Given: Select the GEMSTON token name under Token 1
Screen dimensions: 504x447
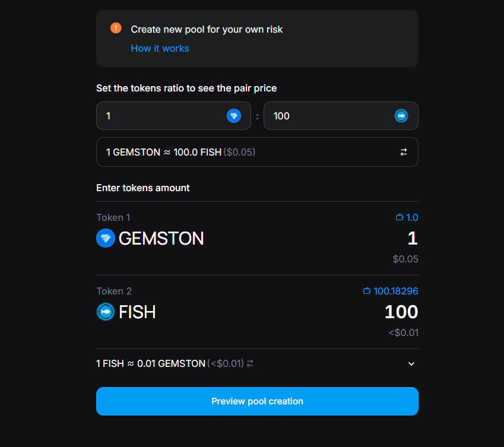Looking at the screenshot, I should click(x=161, y=239).
